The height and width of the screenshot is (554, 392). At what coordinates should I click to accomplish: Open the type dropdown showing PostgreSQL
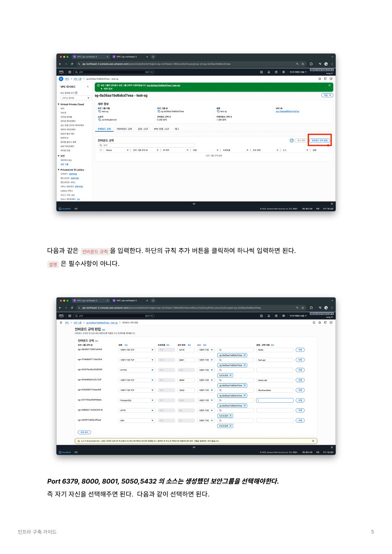(137, 400)
